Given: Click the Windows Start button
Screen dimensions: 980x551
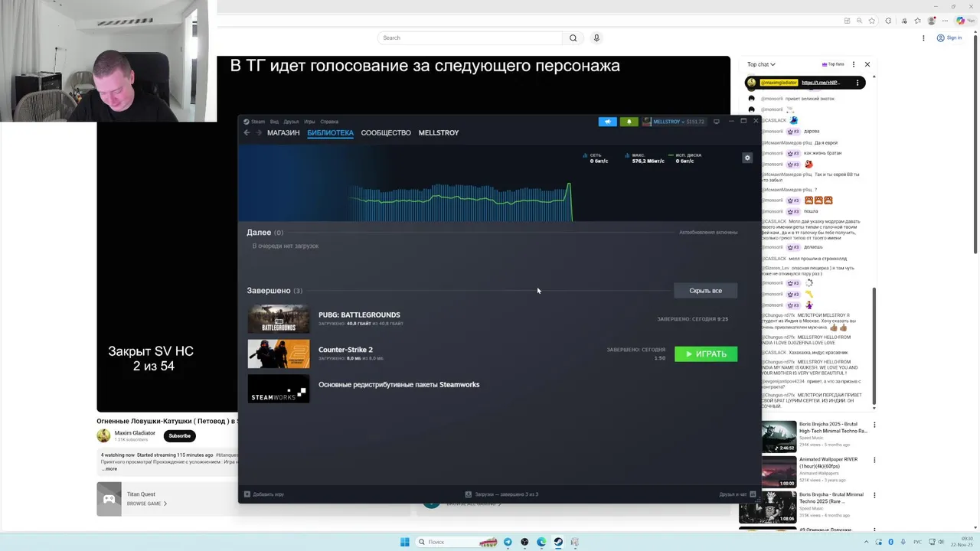Looking at the screenshot, I should click(404, 542).
